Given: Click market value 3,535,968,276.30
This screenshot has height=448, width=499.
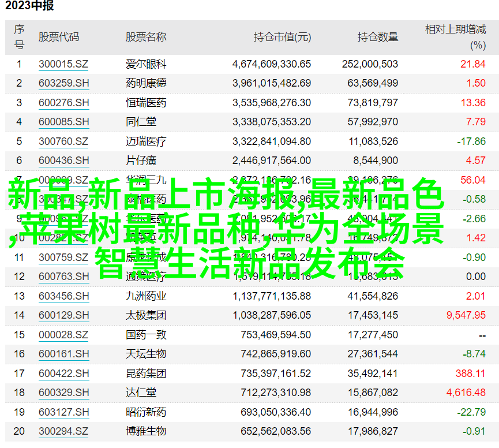Looking at the screenshot, I should pyautogui.click(x=272, y=103).
